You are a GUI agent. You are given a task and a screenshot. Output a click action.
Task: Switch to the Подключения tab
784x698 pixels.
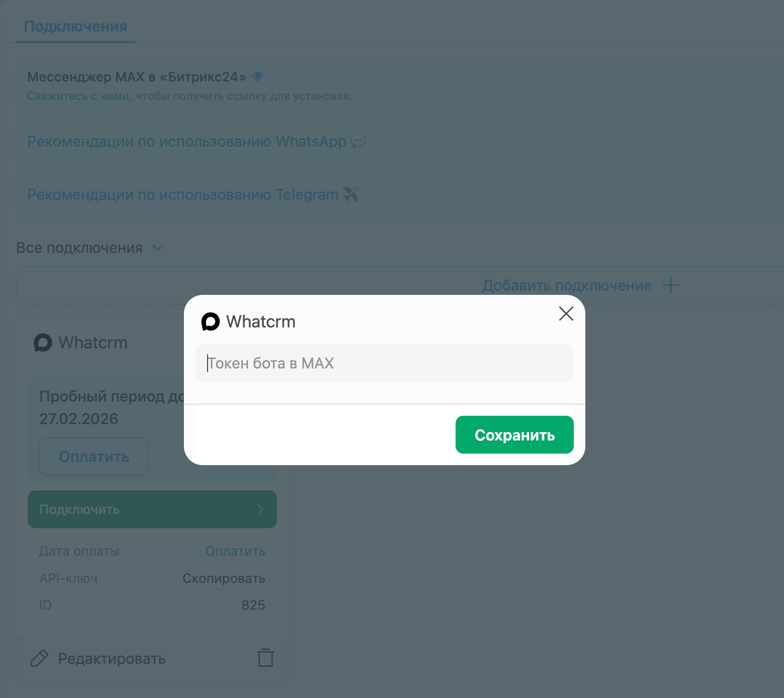click(76, 26)
